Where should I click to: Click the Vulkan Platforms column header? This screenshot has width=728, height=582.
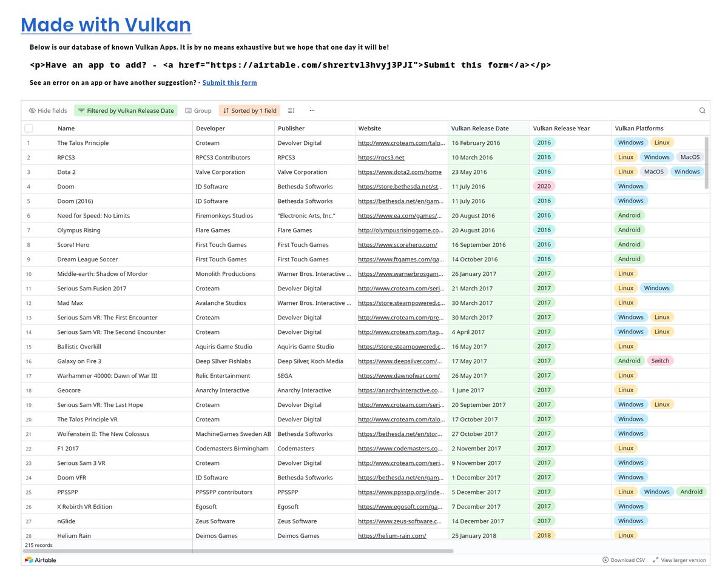(639, 128)
